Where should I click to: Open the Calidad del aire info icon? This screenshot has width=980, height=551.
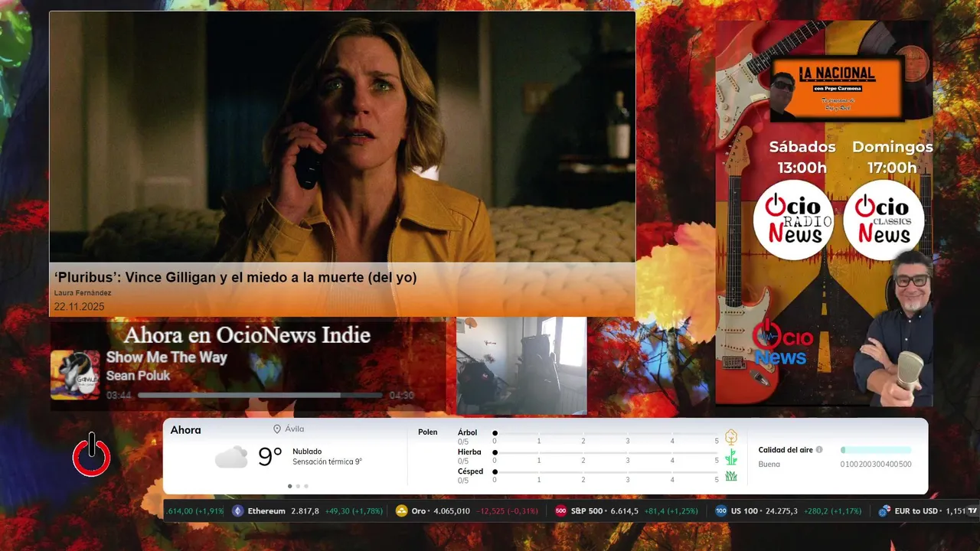tap(819, 450)
